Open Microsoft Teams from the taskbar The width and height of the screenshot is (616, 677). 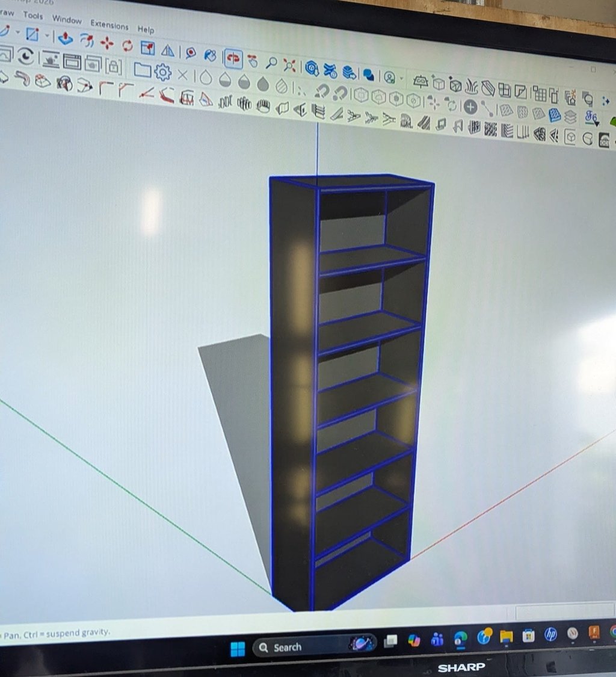pos(437,639)
